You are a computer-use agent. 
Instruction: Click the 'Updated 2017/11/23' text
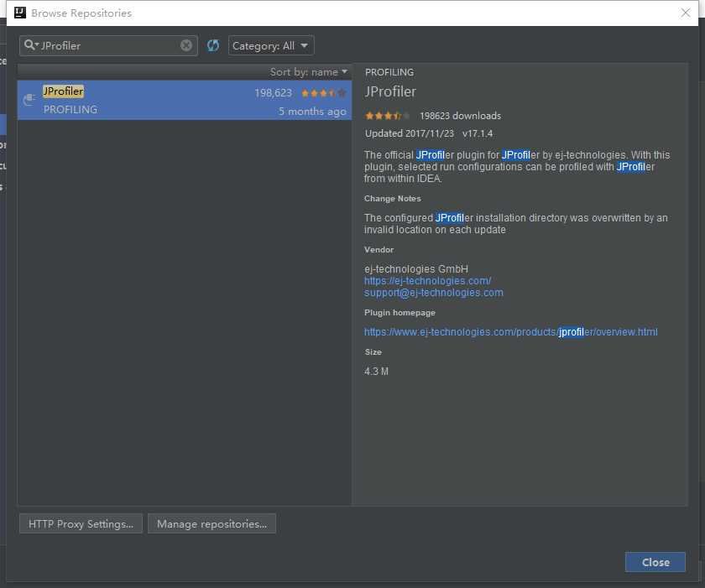tap(410, 133)
